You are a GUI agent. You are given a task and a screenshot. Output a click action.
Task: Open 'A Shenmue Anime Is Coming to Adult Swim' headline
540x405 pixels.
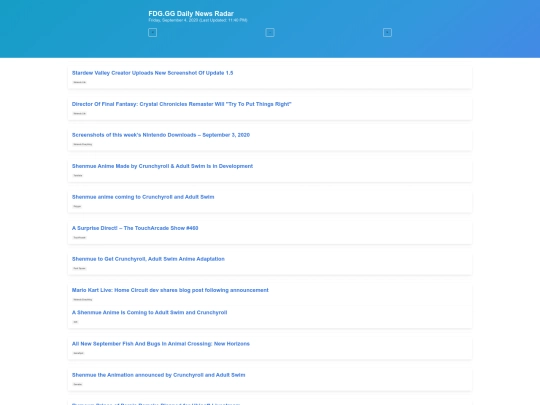(x=149, y=312)
